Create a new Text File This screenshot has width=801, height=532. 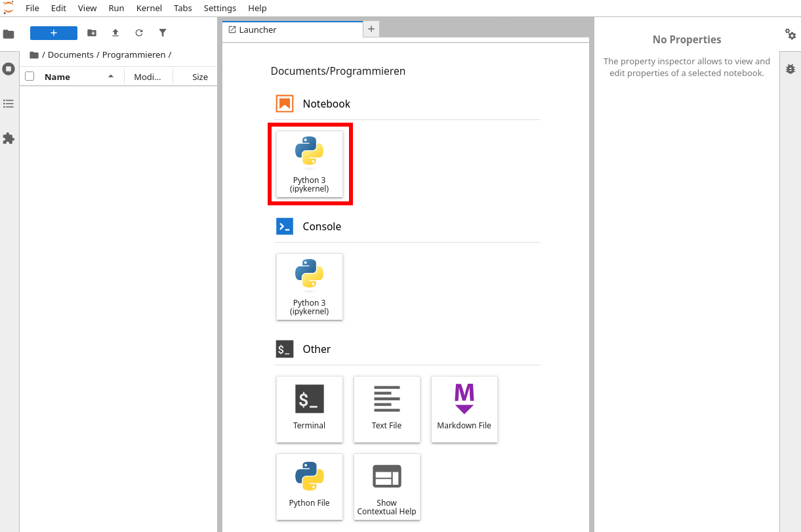[386, 409]
